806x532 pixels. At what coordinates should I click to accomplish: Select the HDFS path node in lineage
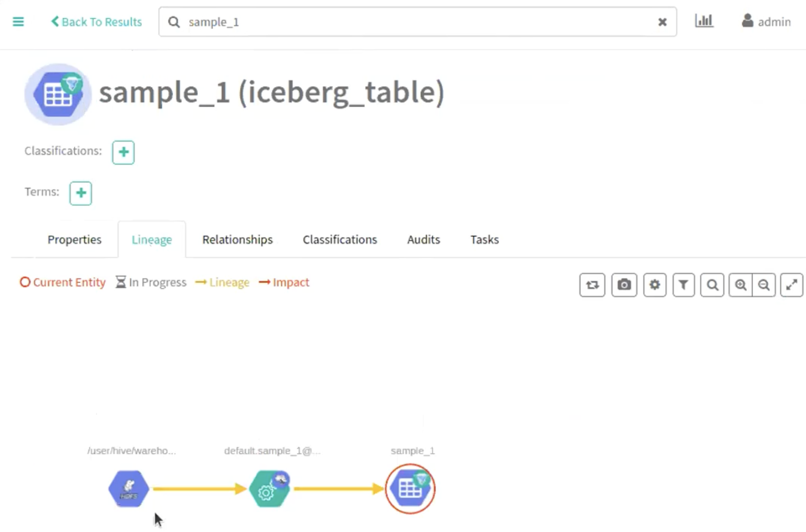129,489
